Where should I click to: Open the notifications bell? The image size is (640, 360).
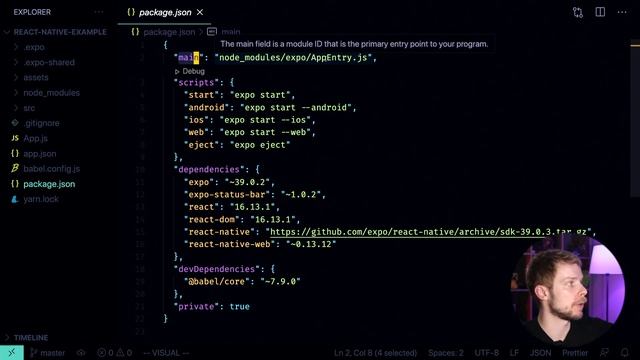[624, 353]
